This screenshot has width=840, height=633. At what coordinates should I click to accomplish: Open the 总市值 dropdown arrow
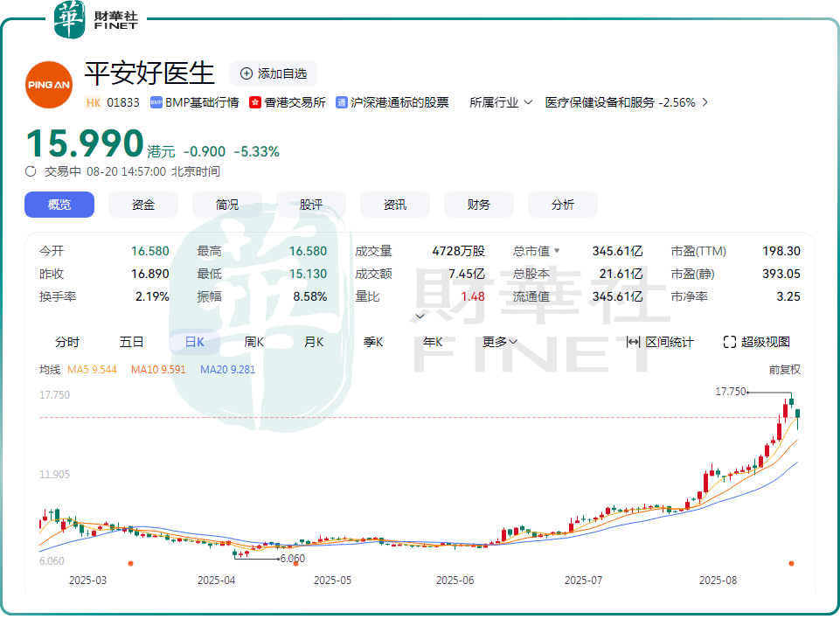pos(557,250)
